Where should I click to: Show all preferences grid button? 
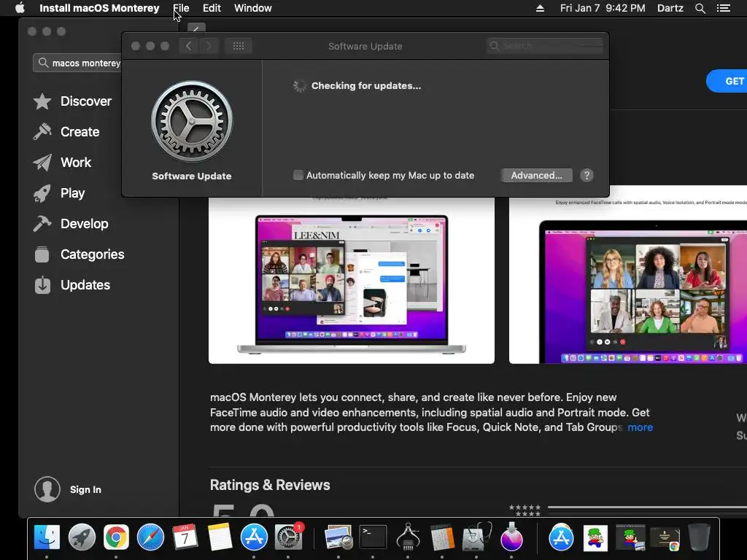pyautogui.click(x=239, y=46)
